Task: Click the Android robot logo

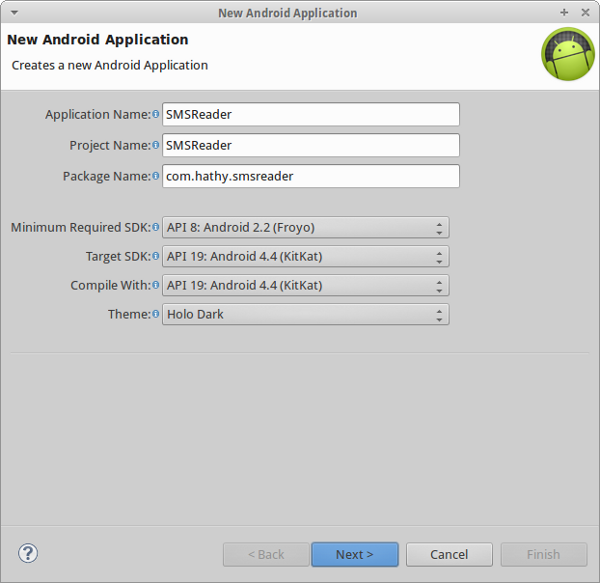Action: tap(568, 54)
